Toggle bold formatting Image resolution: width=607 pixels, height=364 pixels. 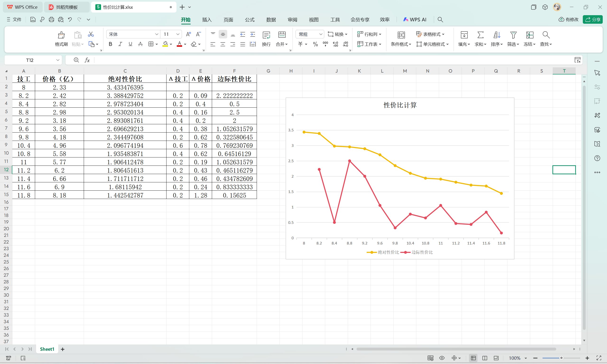tap(110, 44)
